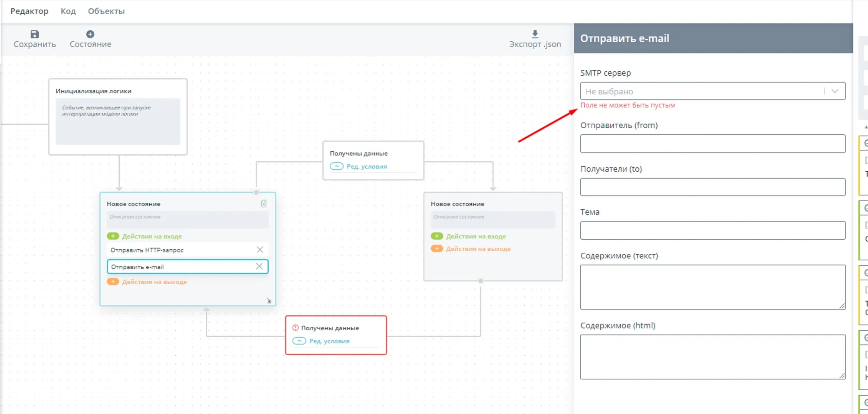Click the Отправитель (from) input field
This screenshot has width=868, height=414.
pyautogui.click(x=712, y=144)
